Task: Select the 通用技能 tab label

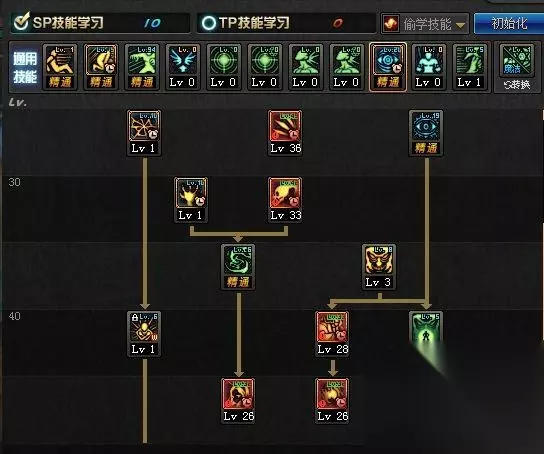Action: [25, 67]
